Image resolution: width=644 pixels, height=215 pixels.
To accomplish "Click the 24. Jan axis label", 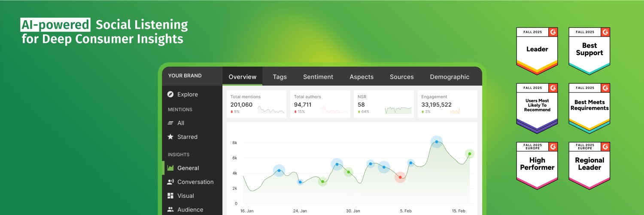I will [300, 211].
